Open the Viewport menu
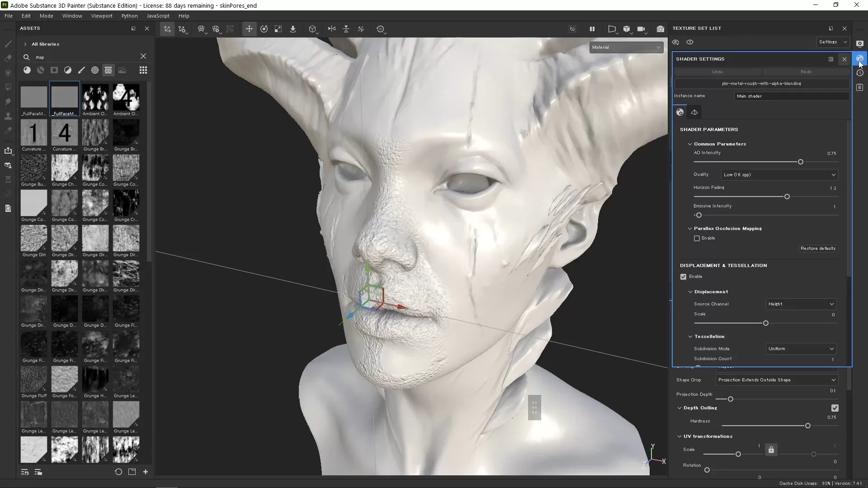Viewport: 868px width, 488px height. 102,16
